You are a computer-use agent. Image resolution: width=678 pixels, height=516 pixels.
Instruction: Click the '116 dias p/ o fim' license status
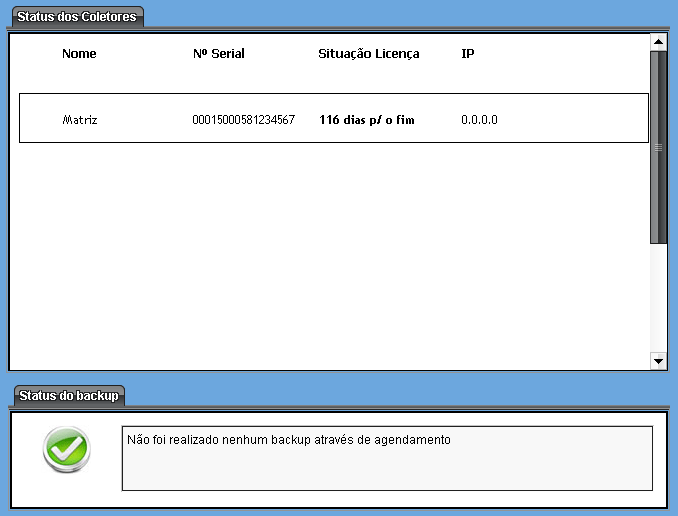click(x=366, y=120)
